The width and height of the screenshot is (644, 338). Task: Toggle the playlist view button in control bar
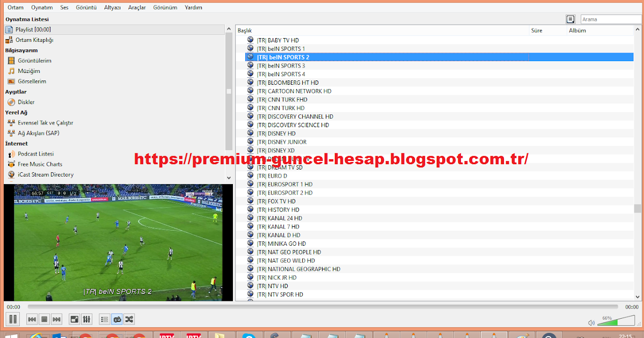tap(105, 319)
